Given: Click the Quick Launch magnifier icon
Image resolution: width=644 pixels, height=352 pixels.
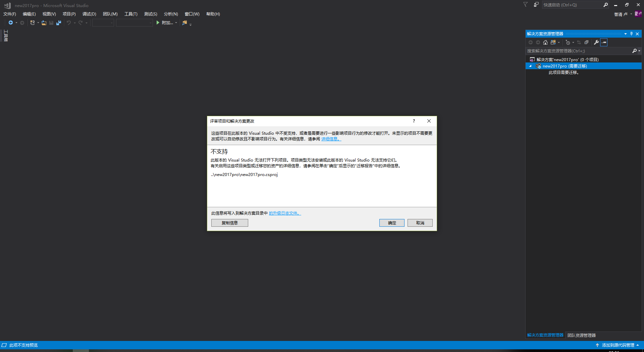Looking at the screenshot, I should click(605, 5).
